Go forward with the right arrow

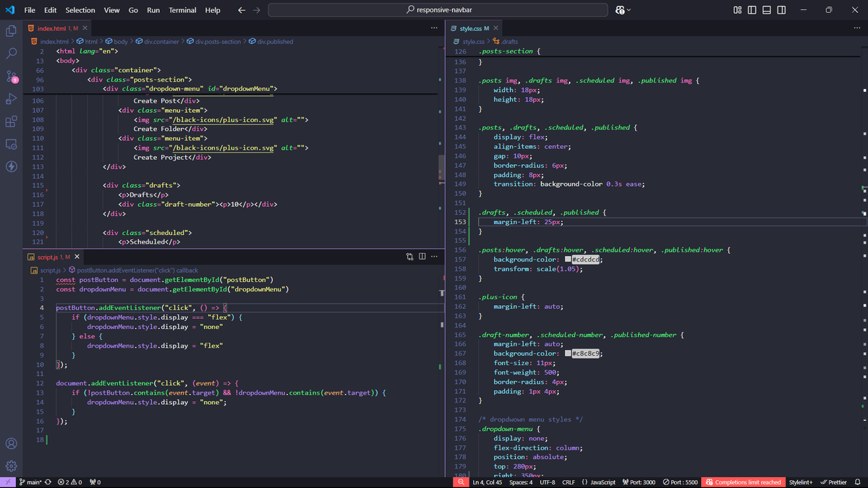click(256, 10)
